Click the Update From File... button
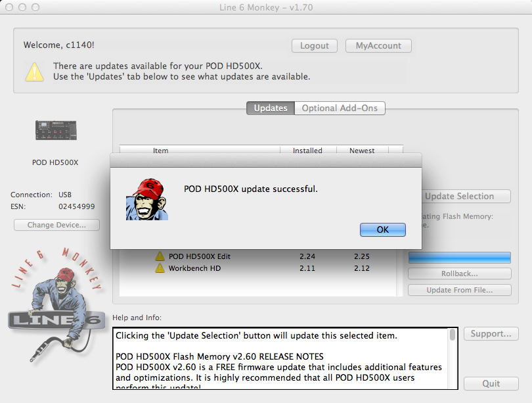Image resolution: width=532 pixels, height=403 pixels. point(459,290)
